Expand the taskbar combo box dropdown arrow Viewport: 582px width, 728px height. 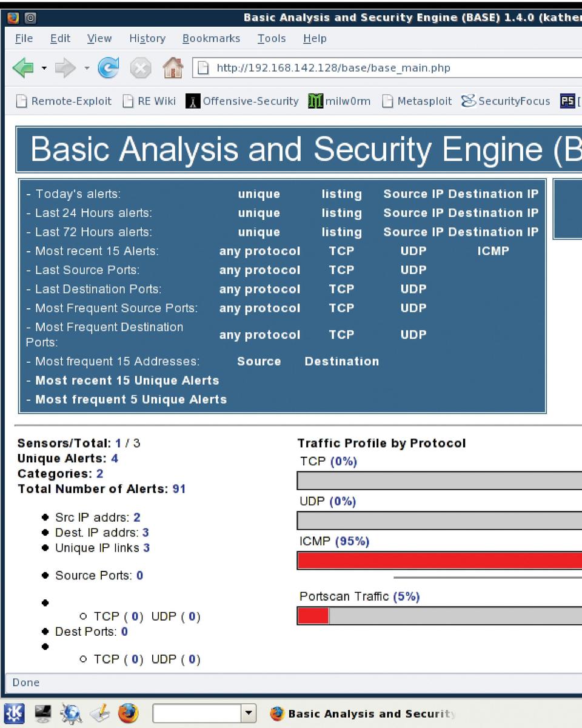(249, 713)
